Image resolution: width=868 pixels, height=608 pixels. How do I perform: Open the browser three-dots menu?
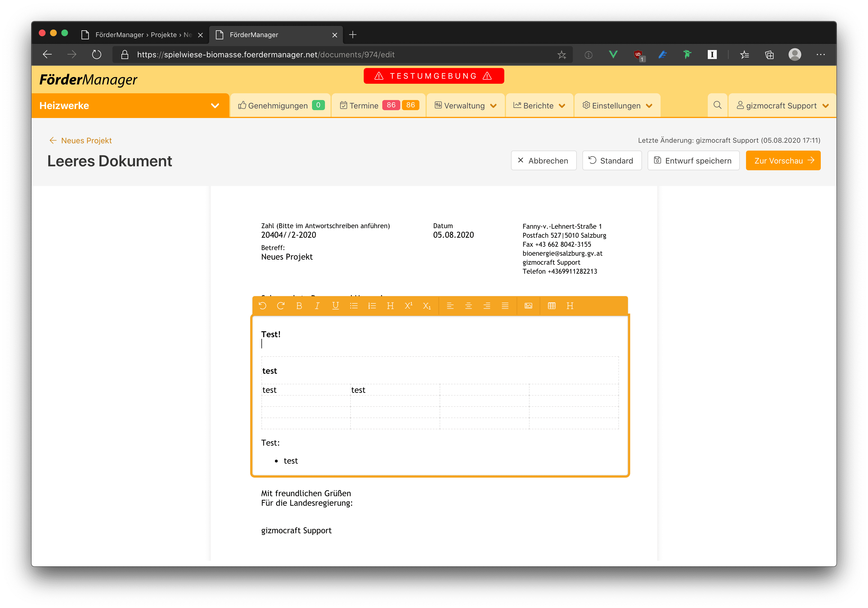(x=820, y=55)
